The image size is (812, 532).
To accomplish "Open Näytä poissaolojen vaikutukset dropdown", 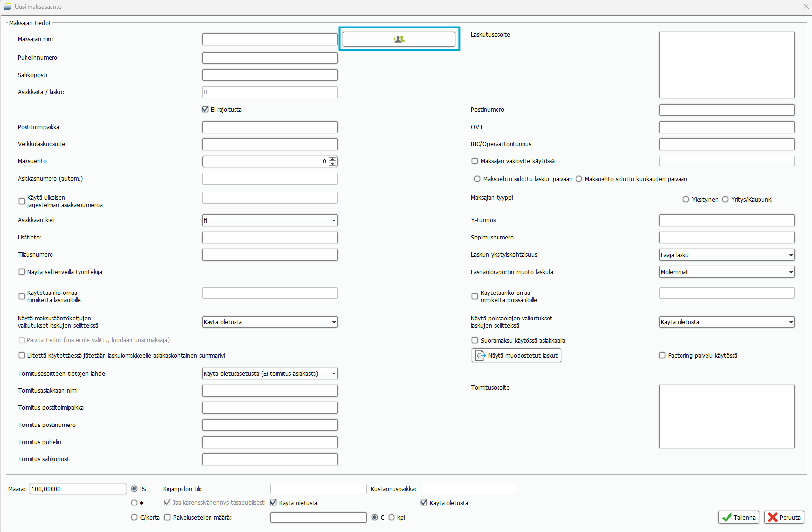I will tap(727, 322).
